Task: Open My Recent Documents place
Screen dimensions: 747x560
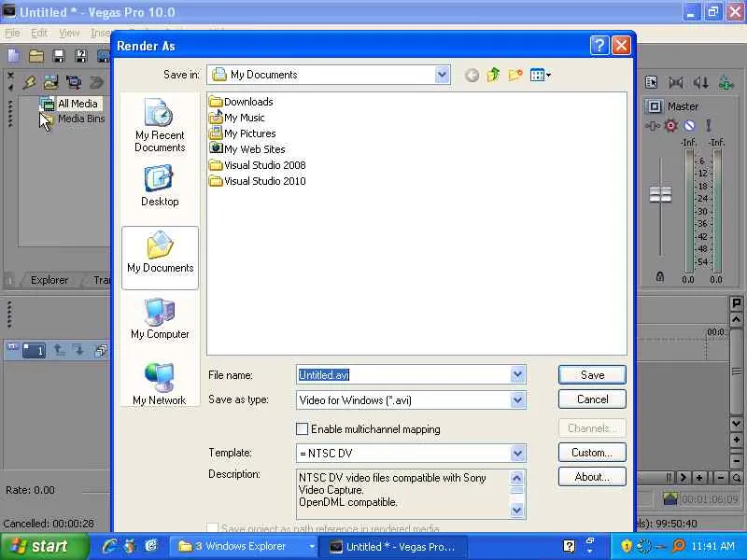Action: click(x=160, y=125)
